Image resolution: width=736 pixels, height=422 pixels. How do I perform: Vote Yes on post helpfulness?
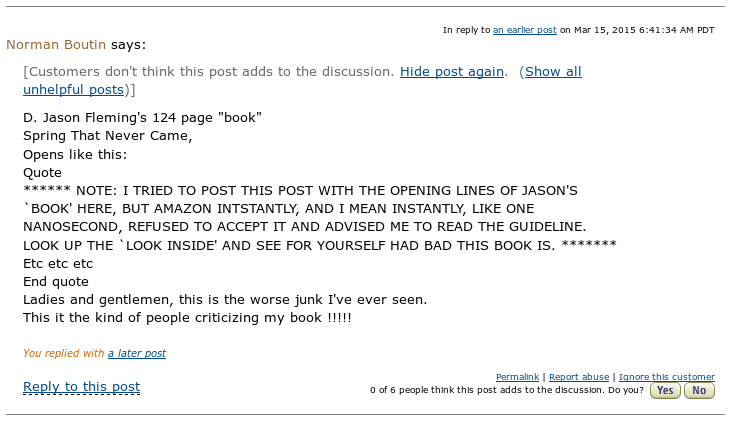pyautogui.click(x=665, y=391)
